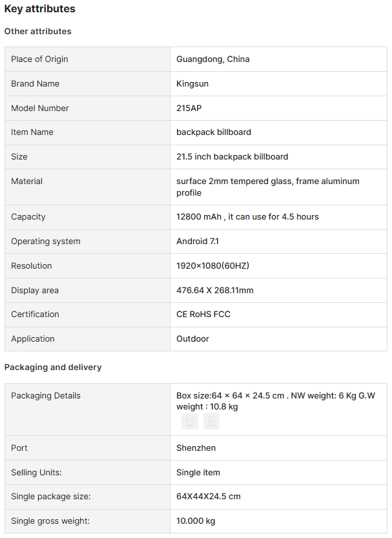This screenshot has width=392, height=538.
Task: Click the 21.5 inch backpack billboard size value
Action: coord(232,156)
